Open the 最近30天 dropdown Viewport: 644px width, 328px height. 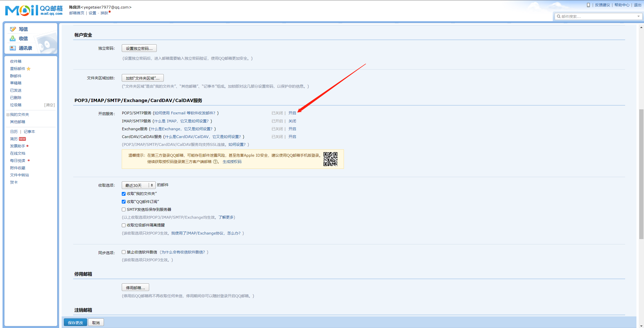[x=139, y=185]
